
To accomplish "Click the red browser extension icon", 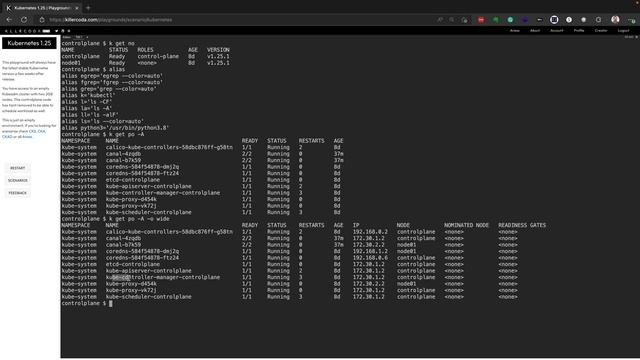I will [481, 20].
